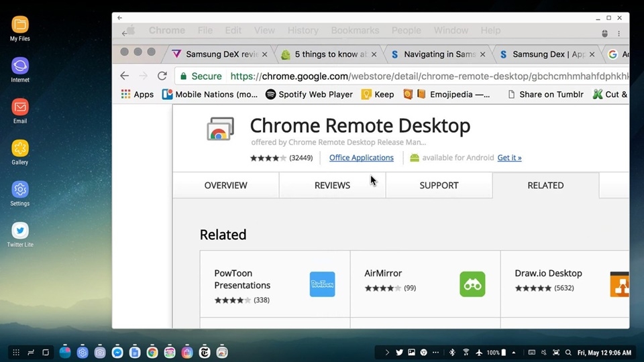Open Galaxy Apps store bag icon

tap(187, 352)
